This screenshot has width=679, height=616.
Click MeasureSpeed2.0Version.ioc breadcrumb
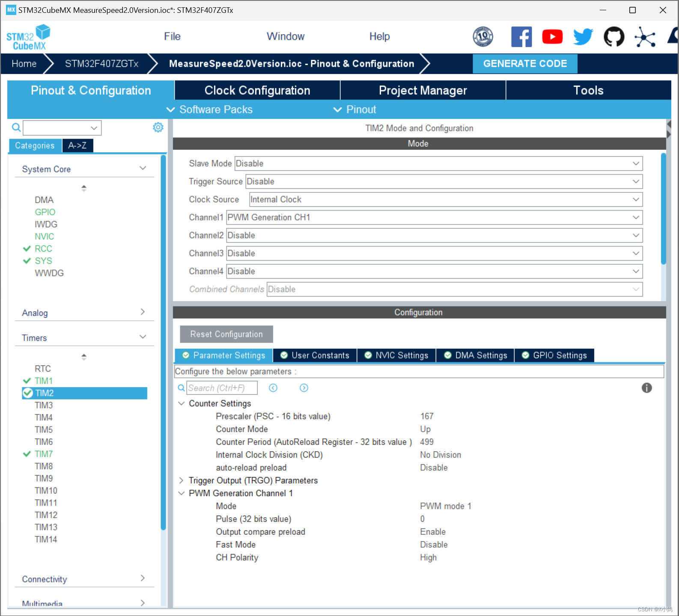292,64
